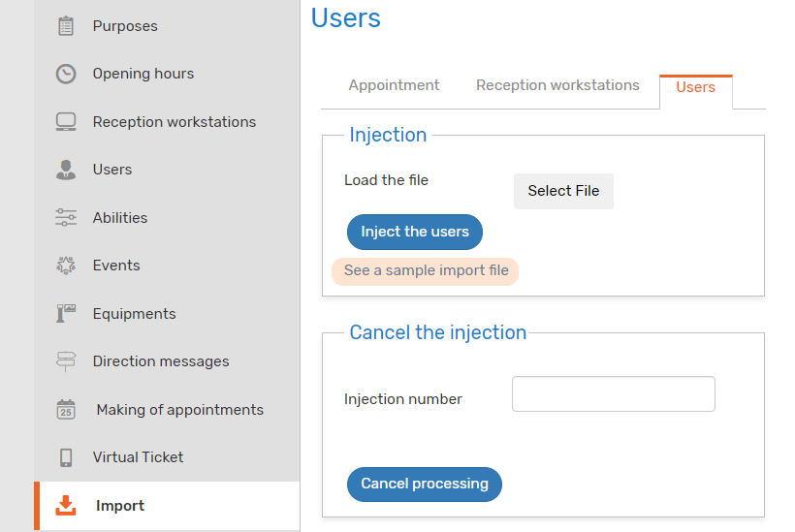The width and height of the screenshot is (795, 532).
Task: Click the Events fireworks icon
Action: click(x=65, y=266)
